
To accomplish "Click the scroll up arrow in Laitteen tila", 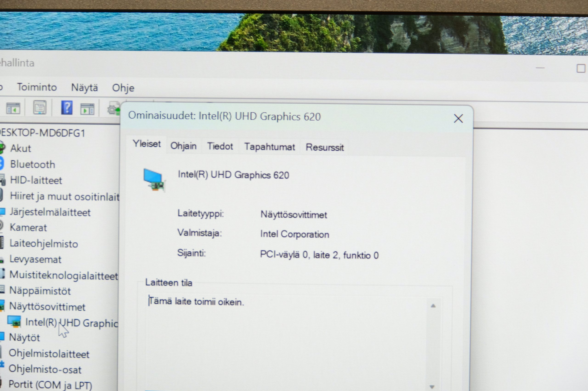I will click(433, 306).
